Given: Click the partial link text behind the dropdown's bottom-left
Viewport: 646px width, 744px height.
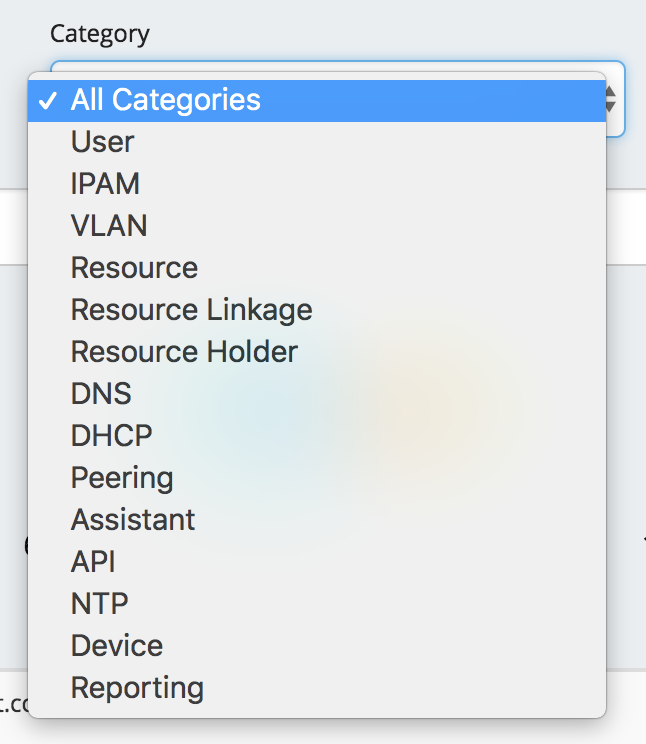Looking at the screenshot, I should click(x=13, y=704).
